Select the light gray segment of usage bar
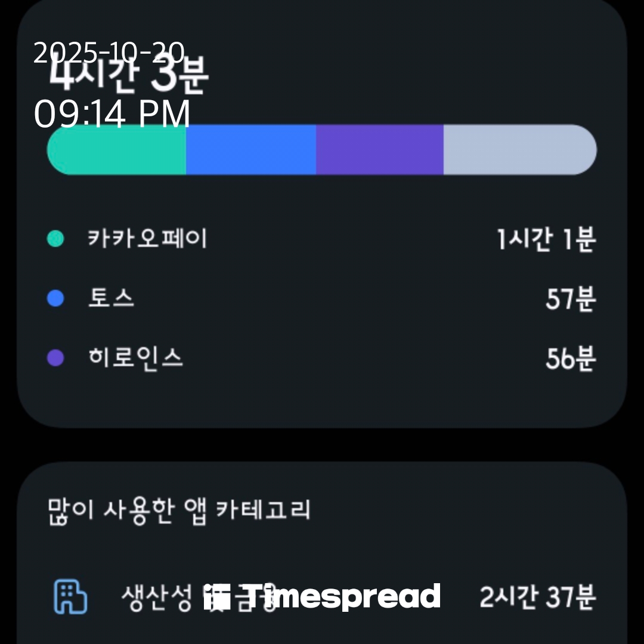 [x=519, y=150]
